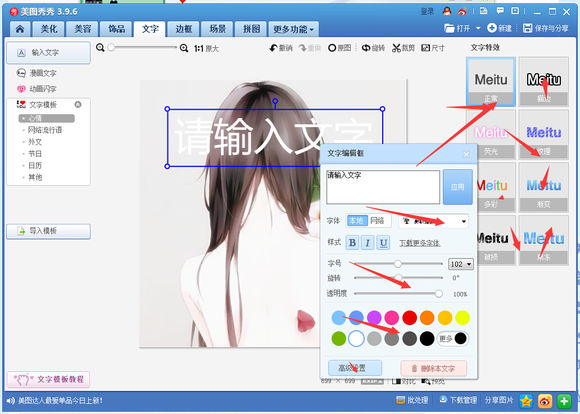Open 批处理 batch processing
The height and width of the screenshot is (414, 580).
412,400
